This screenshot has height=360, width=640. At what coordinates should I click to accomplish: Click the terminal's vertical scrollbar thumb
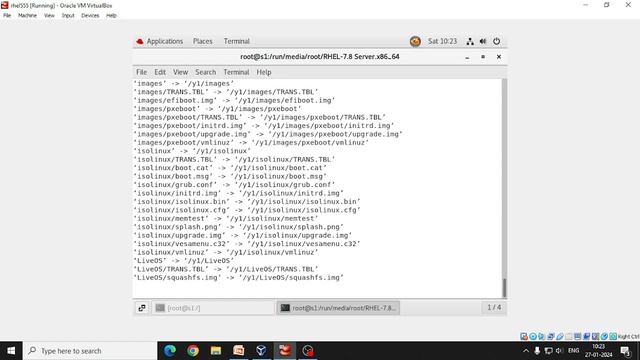click(x=504, y=288)
